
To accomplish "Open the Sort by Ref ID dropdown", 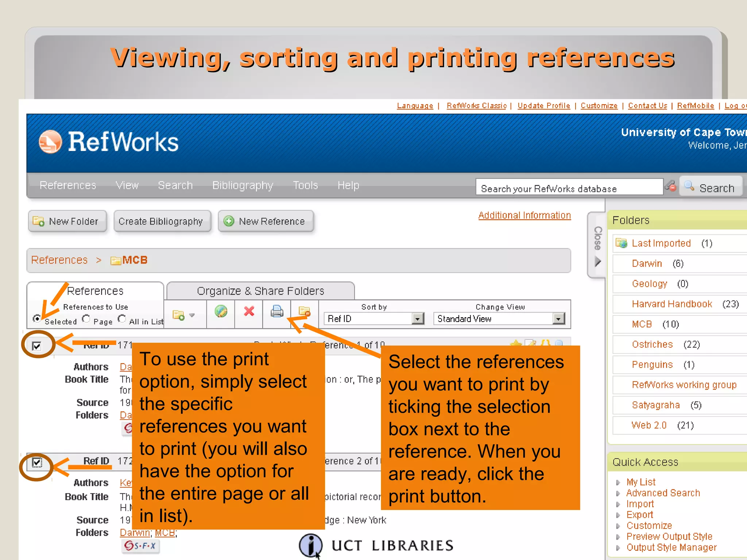I will pos(374,319).
